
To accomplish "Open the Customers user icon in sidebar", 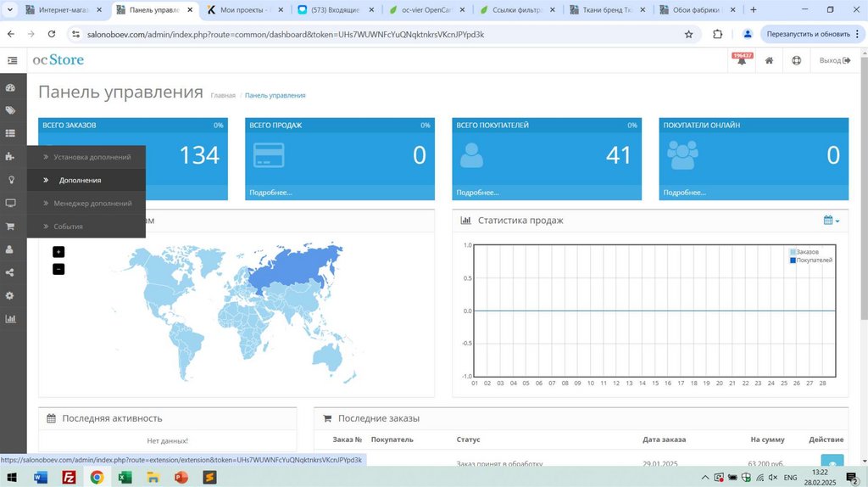I will (11, 249).
